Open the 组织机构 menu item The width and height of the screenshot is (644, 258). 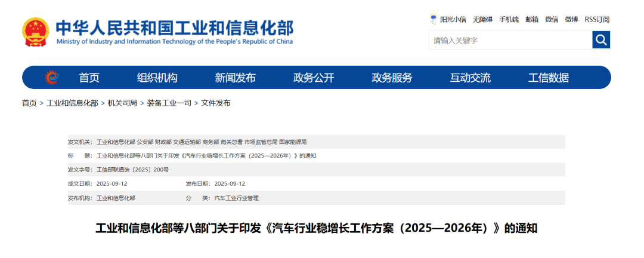point(157,78)
